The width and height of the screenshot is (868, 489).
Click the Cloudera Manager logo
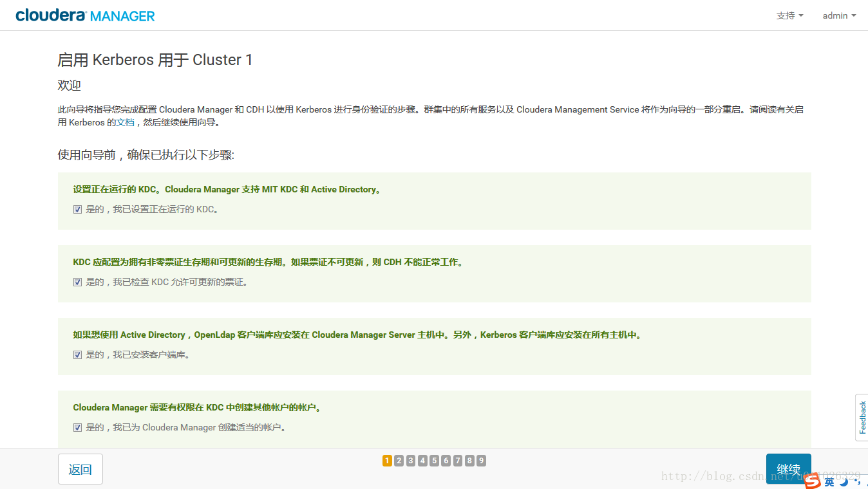85,15
